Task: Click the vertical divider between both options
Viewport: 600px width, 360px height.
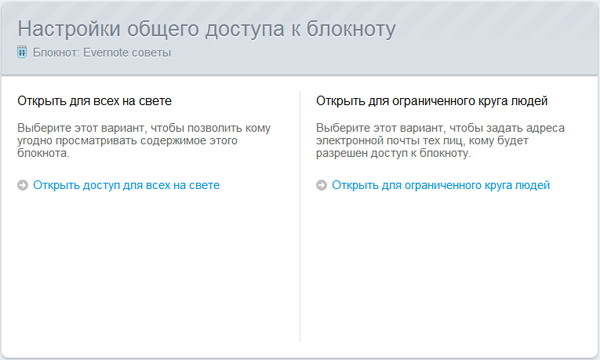Action: pyautogui.click(x=300, y=216)
